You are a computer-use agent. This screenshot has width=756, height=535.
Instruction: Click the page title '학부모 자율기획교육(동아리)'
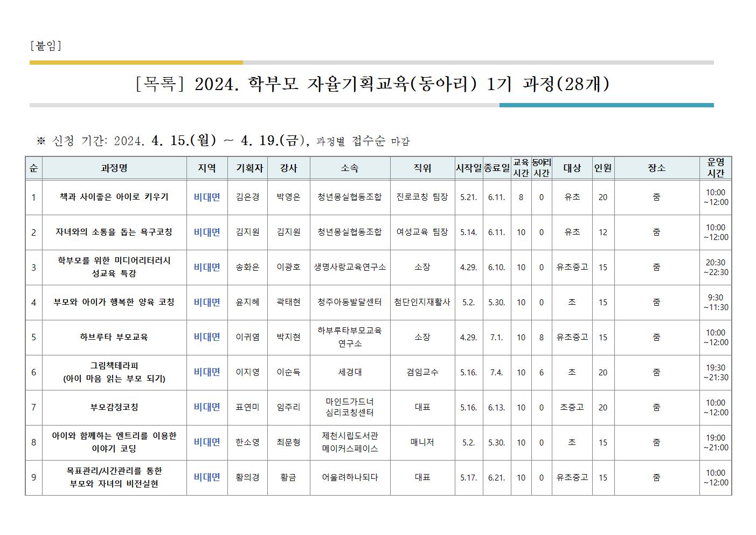tap(363, 84)
